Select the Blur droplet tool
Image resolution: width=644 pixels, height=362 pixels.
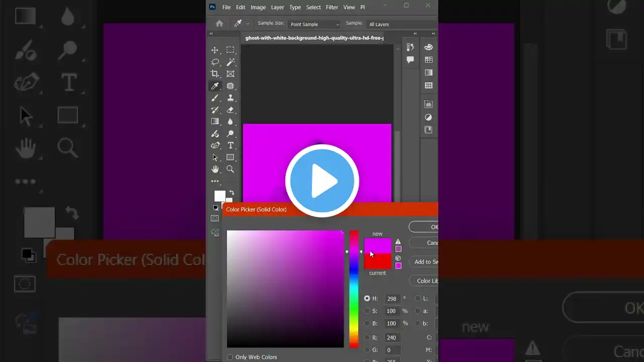pos(230,121)
